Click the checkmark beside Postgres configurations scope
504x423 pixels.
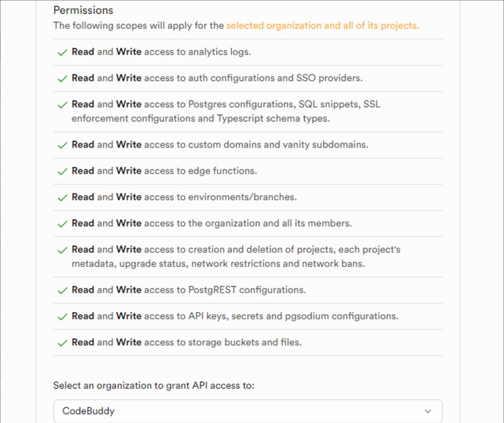pos(62,105)
